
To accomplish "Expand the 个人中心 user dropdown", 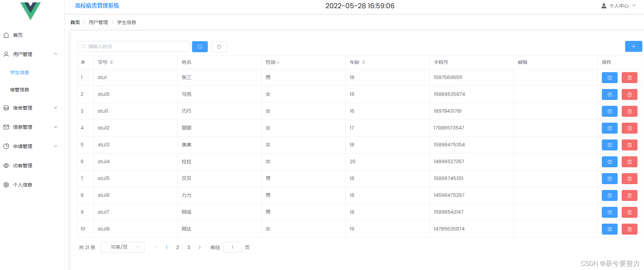I will [x=619, y=6].
